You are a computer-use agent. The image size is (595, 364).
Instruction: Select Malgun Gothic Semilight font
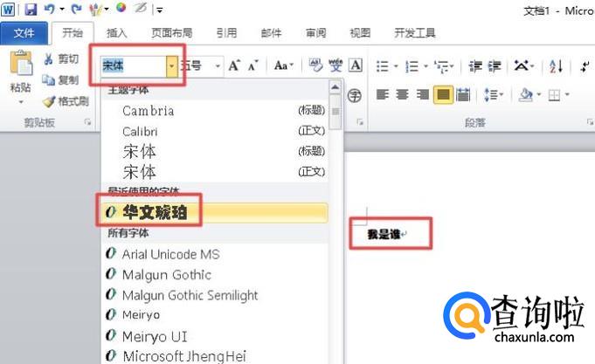point(215,295)
